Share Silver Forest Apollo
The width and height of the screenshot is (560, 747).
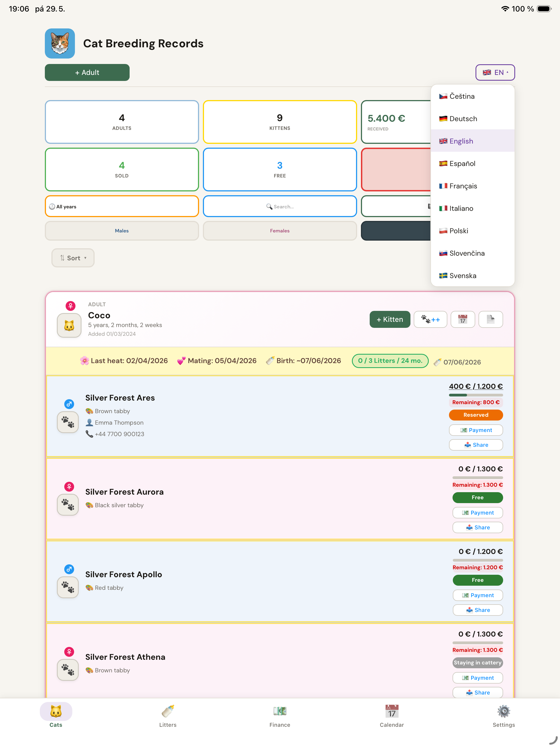tap(478, 610)
